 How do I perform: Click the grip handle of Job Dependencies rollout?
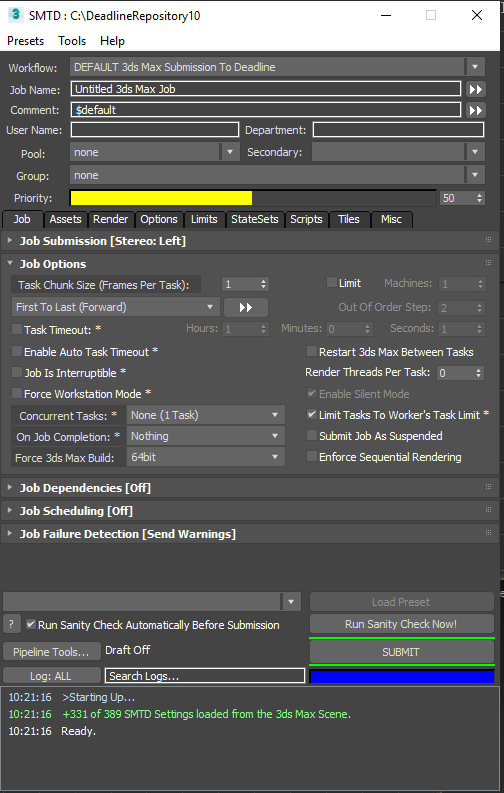(x=488, y=487)
